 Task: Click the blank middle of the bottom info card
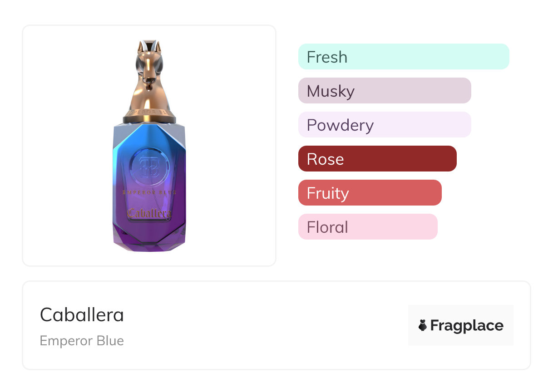[263, 325]
